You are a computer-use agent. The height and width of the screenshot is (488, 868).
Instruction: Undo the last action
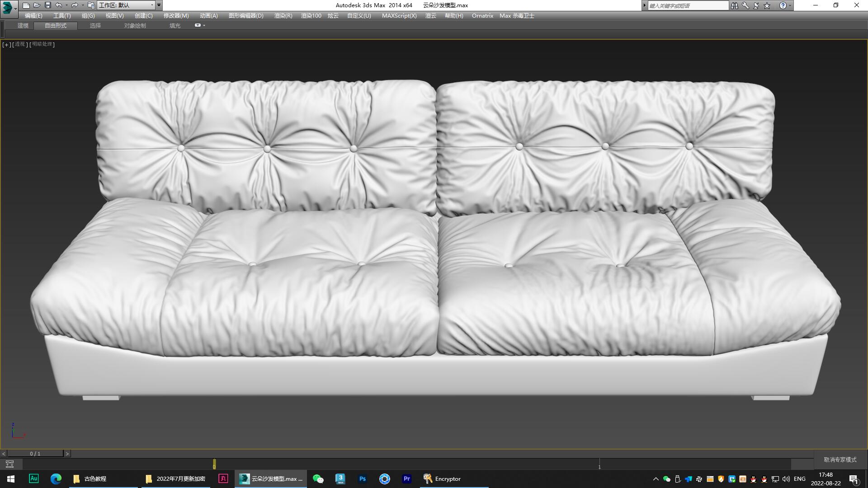coord(58,5)
